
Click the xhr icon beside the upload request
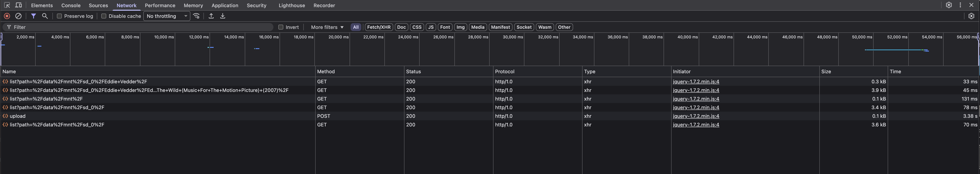pos(5,116)
